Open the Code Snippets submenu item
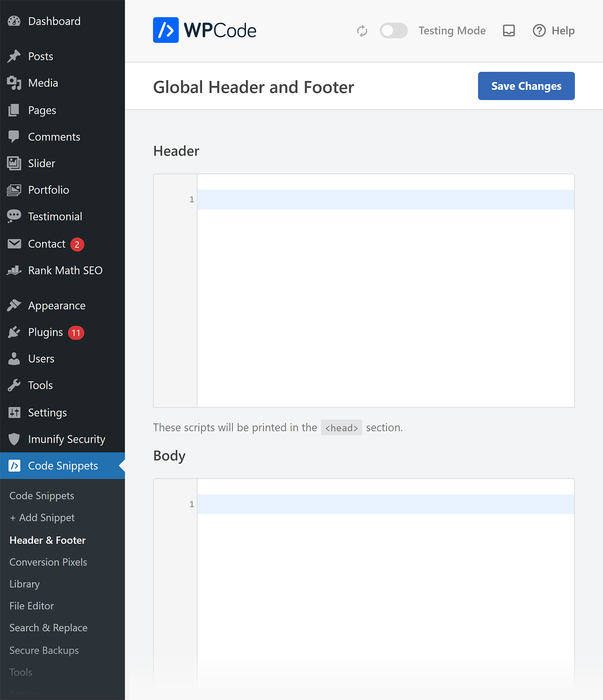The image size is (603, 700). point(42,496)
